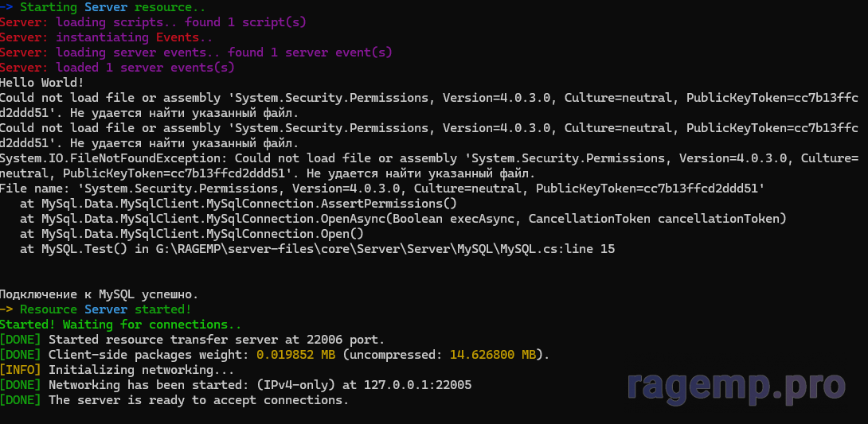
Task: Click the [DONE] tag of resource transfer line
Action: point(21,340)
